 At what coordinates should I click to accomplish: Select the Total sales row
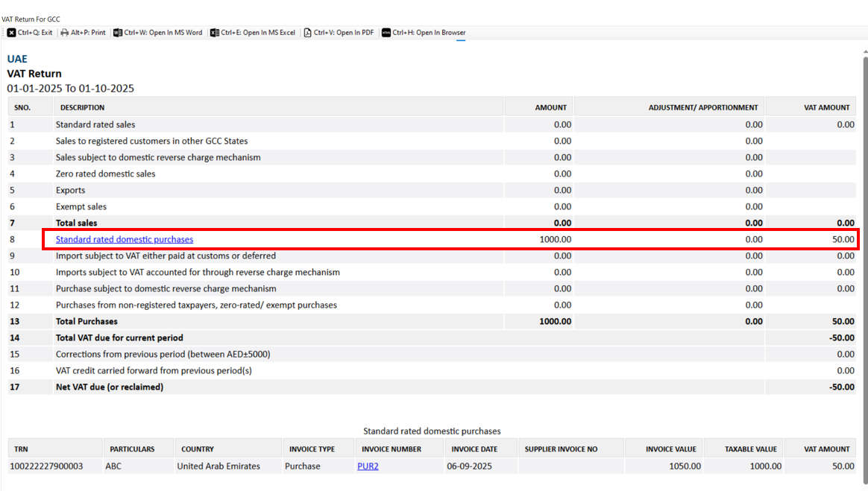[x=433, y=223]
